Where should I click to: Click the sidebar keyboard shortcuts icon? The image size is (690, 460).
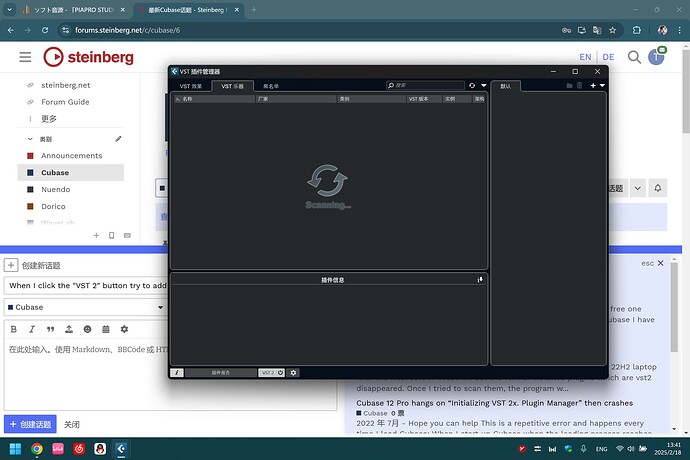(x=127, y=236)
